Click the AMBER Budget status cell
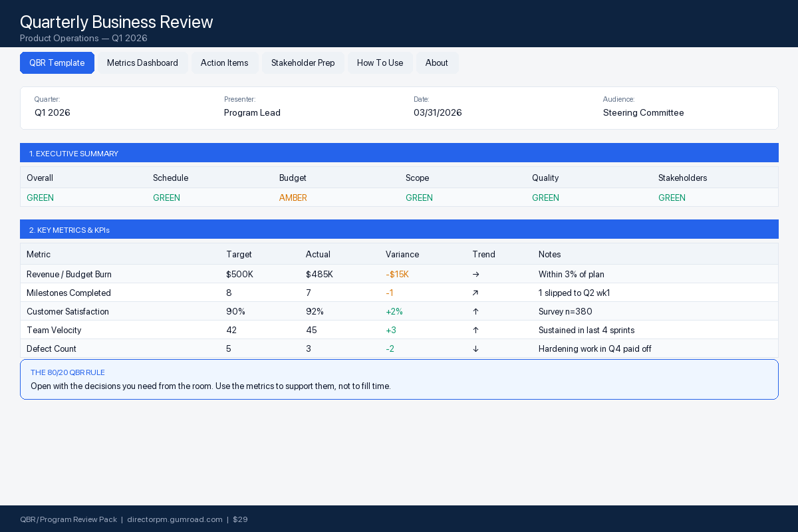The image size is (798, 532). (293, 198)
